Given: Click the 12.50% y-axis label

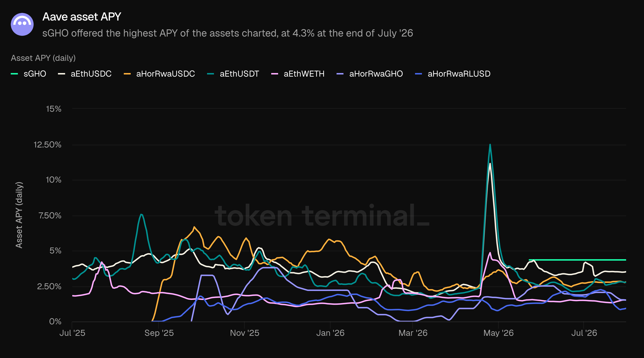Looking at the screenshot, I should tap(47, 145).
